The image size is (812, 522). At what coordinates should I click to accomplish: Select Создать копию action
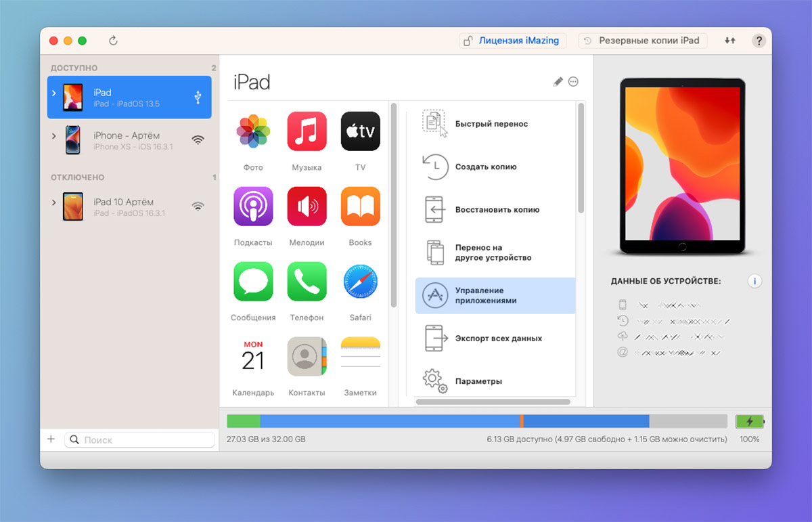click(x=495, y=167)
